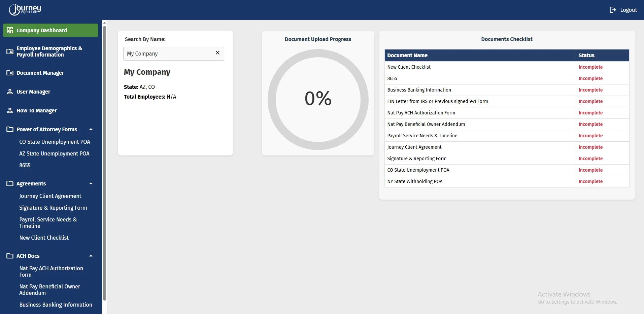Screen dimensions: 644x314
Task: Click the Logout exit icon
Action: tap(613, 10)
